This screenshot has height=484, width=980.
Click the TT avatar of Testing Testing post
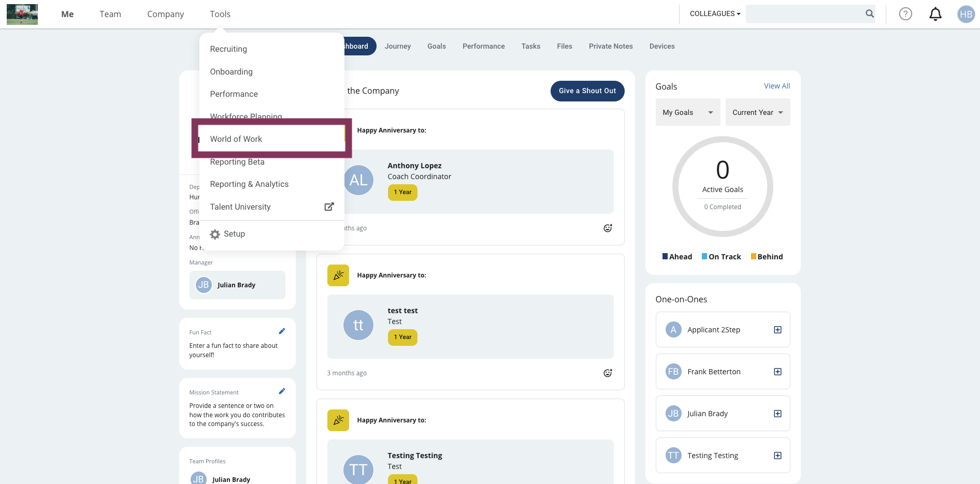coord(358,470)
